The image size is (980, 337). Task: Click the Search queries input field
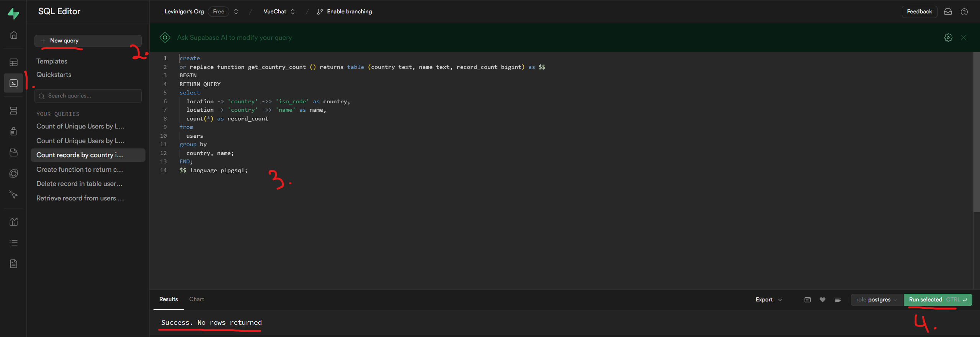click(x=88, y=96)
